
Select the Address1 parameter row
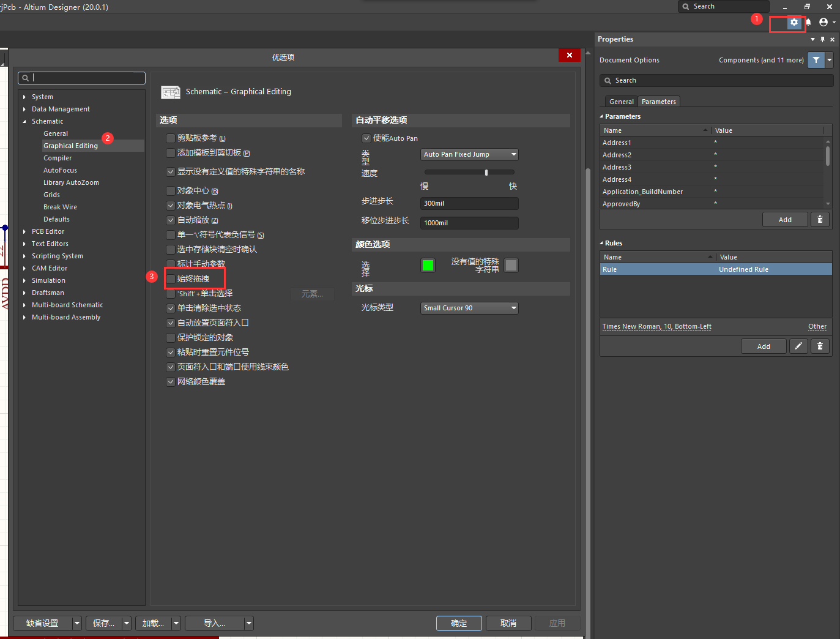[x=712, y=143]
